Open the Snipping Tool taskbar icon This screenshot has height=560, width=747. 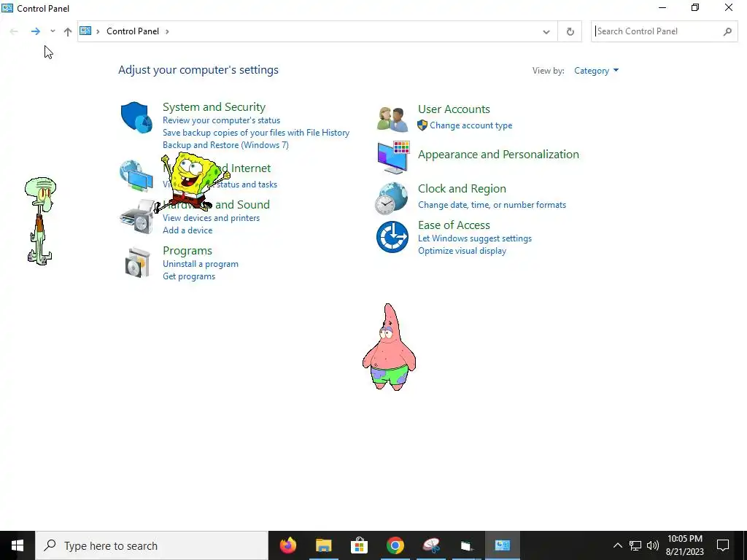(x=431, y=545)
